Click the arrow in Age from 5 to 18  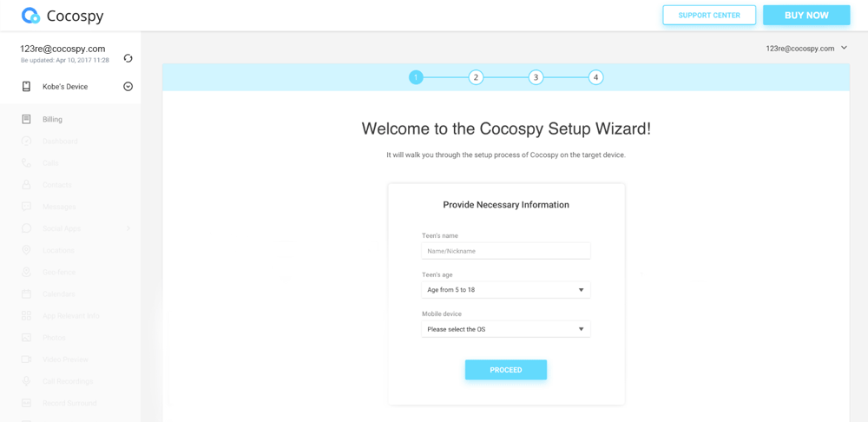pos(581,290)
